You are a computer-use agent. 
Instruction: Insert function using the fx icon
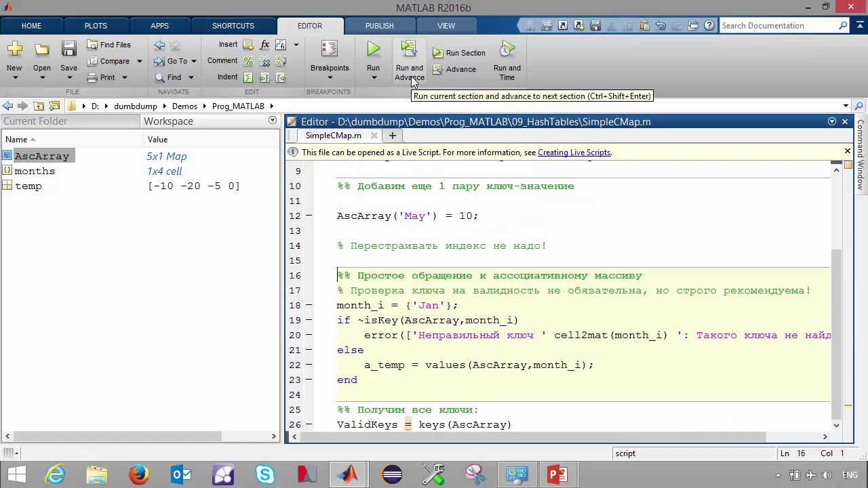pos(264,45)
